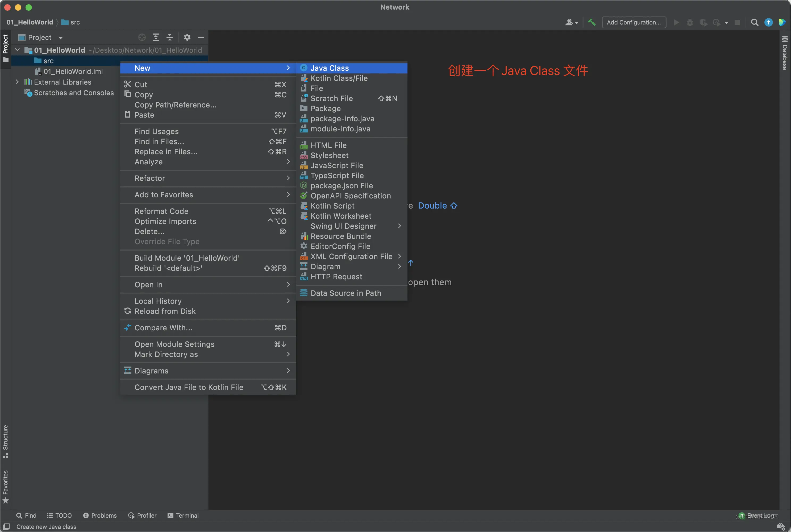
Task: Click the user account dropdown arrow
Action: 577,23
